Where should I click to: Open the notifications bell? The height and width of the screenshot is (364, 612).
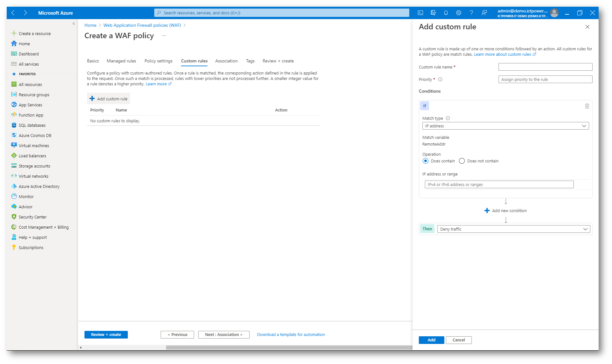pyautogui.click(x=446, y=13)
